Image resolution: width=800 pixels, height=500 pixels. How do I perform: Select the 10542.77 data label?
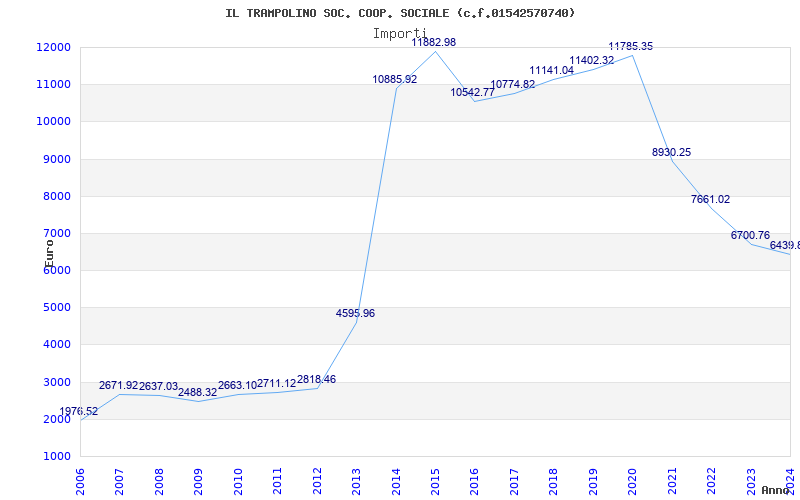point(472,92)
